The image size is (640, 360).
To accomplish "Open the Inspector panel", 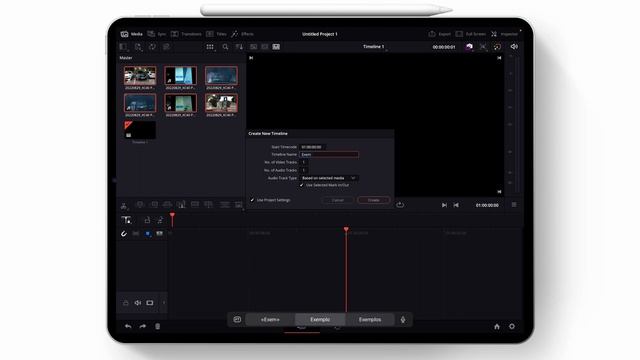I will point(504,34).
